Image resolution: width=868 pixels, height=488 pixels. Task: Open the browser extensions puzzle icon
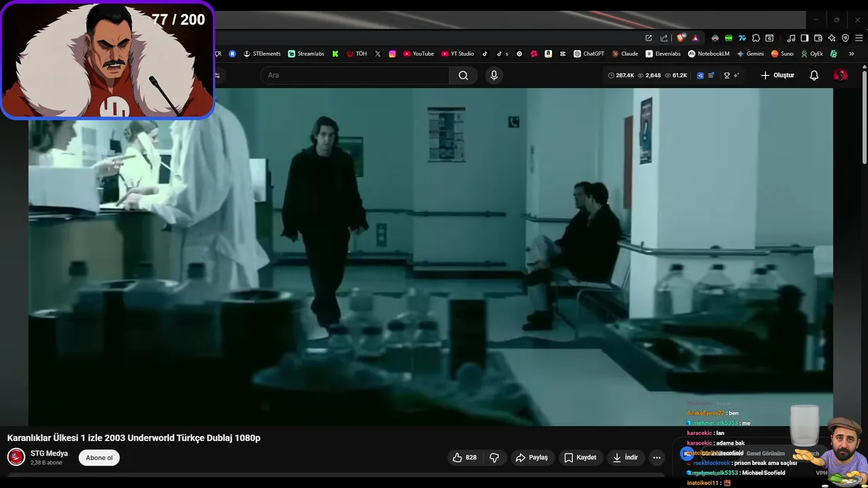pos(756,38)
